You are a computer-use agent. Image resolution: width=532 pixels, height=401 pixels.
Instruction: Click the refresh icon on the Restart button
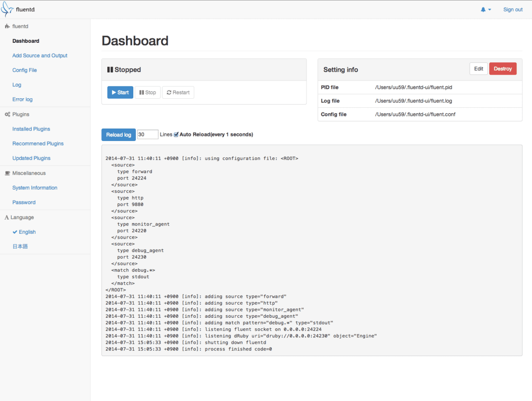pos(169,92)
